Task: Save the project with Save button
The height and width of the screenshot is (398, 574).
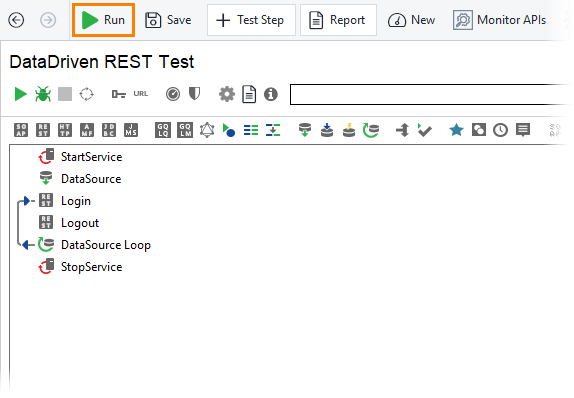Action: coord(168,20)
